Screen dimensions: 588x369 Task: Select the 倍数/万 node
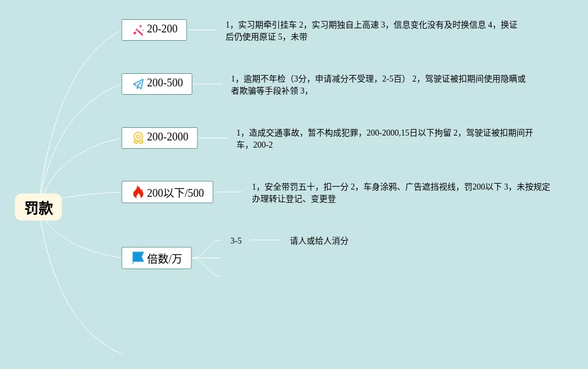(x=157, y=258)
